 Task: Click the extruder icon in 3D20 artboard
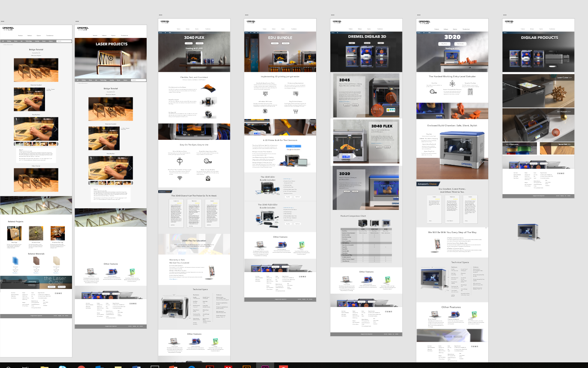pyautogui.click(x=452, y=84)
